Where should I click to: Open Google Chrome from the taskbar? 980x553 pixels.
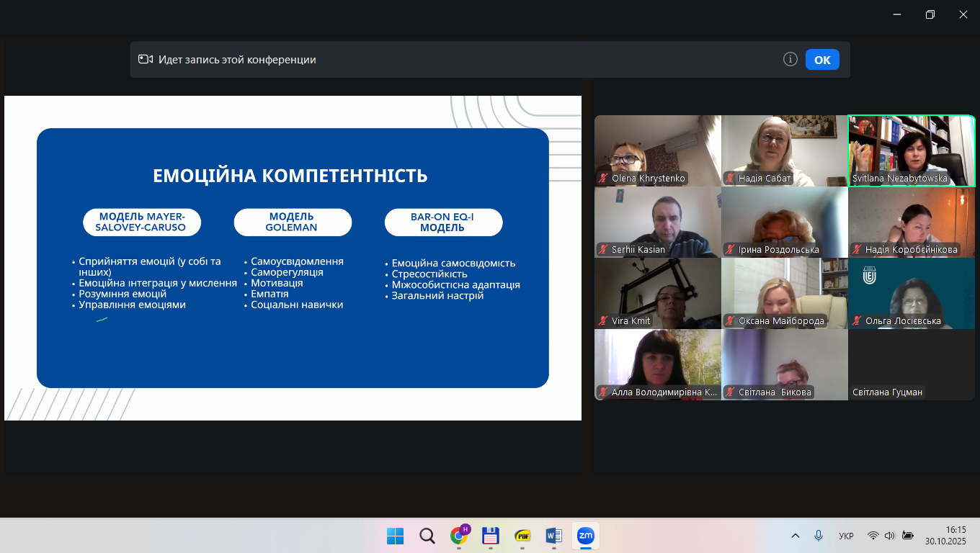pos(458,536)
